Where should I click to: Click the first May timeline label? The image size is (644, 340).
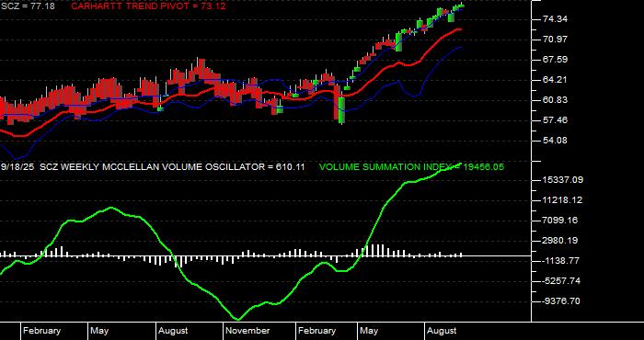pos(99,331)
